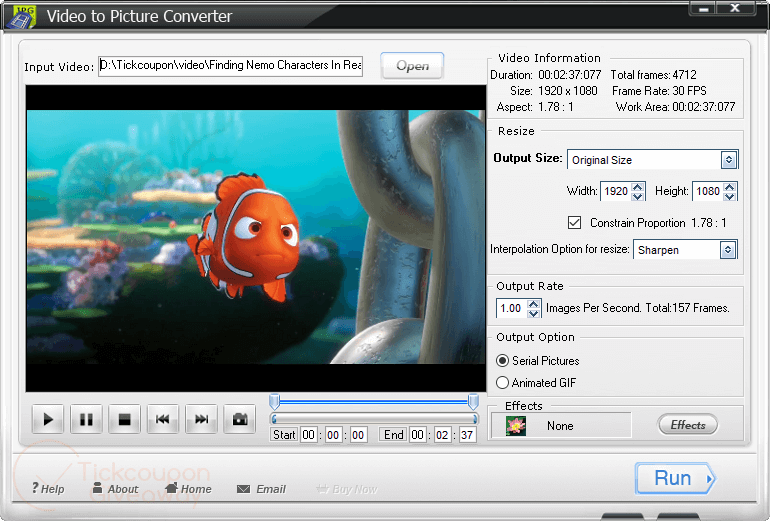Click the End label button
This screenshot has height=521, width=770.
[x=393, y=435]
